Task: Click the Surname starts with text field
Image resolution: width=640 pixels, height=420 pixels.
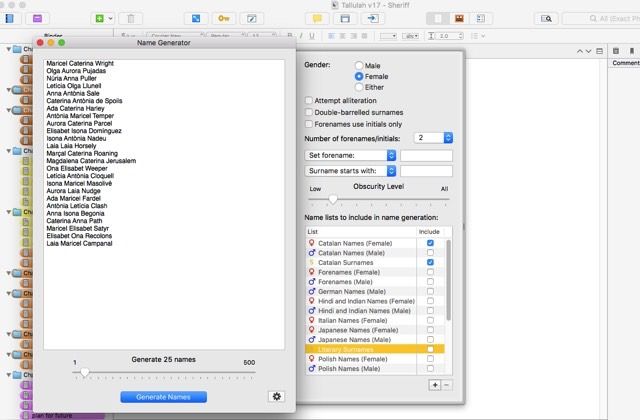Action: (x=426, y=171)
